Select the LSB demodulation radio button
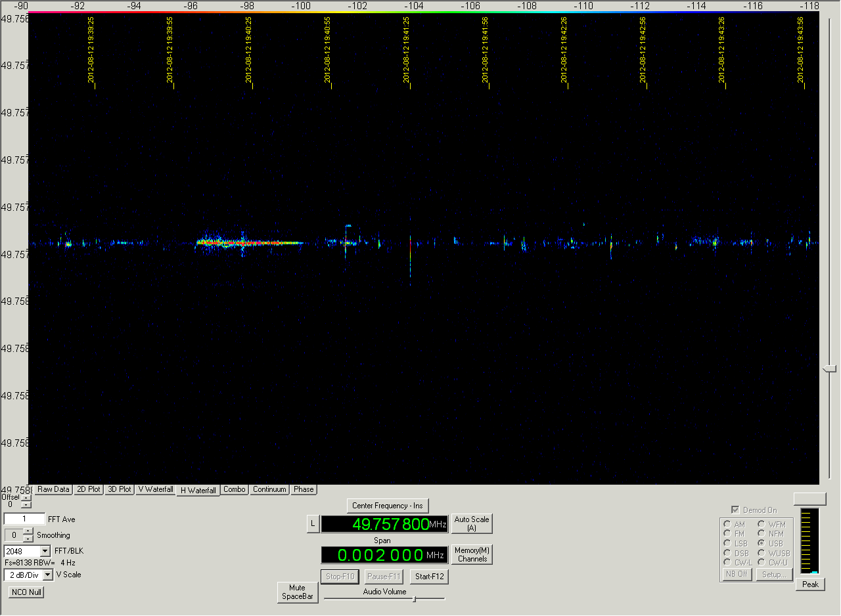Image resolution: width=841 pixels, height=616 pixels. [727, 543]
